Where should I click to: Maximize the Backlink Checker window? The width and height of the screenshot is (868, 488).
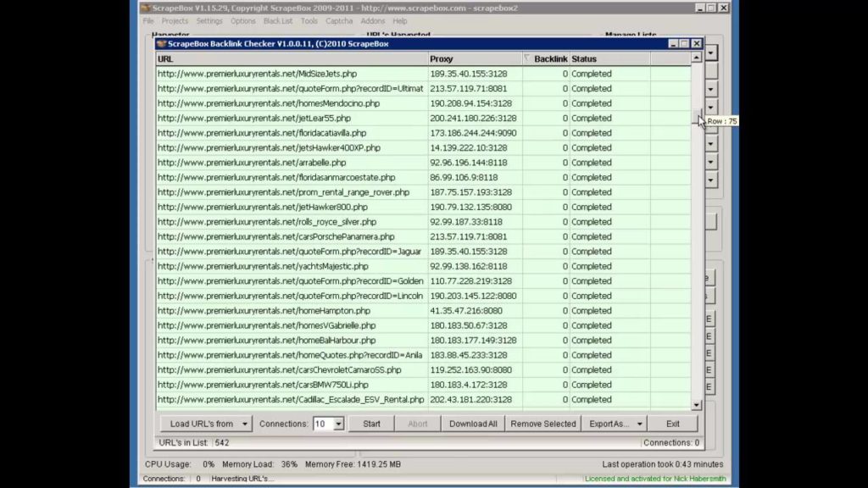(x=685, y=44)
